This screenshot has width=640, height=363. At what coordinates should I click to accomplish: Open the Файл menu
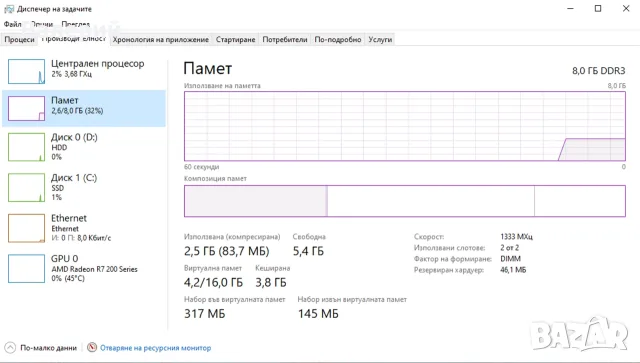12,24
